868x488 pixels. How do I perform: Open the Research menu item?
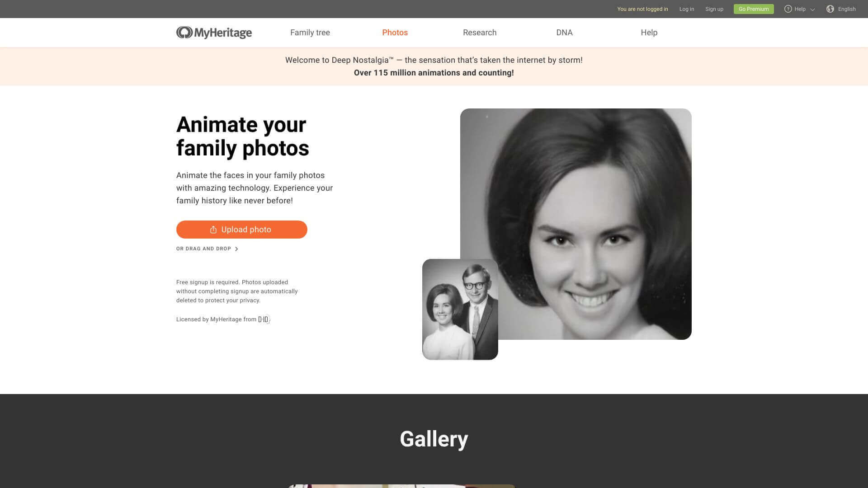coord(480,33)
